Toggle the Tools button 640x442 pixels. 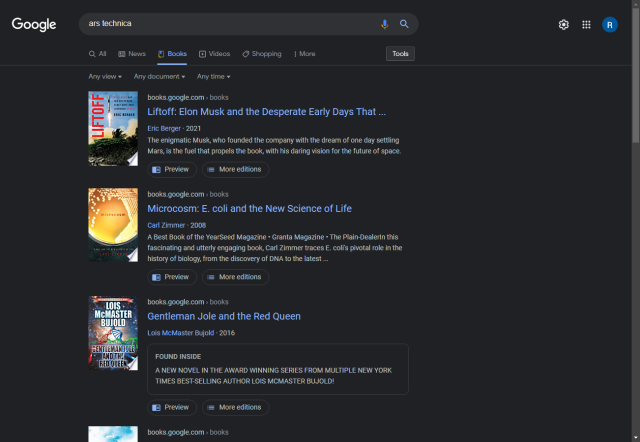tap(400, 54)
